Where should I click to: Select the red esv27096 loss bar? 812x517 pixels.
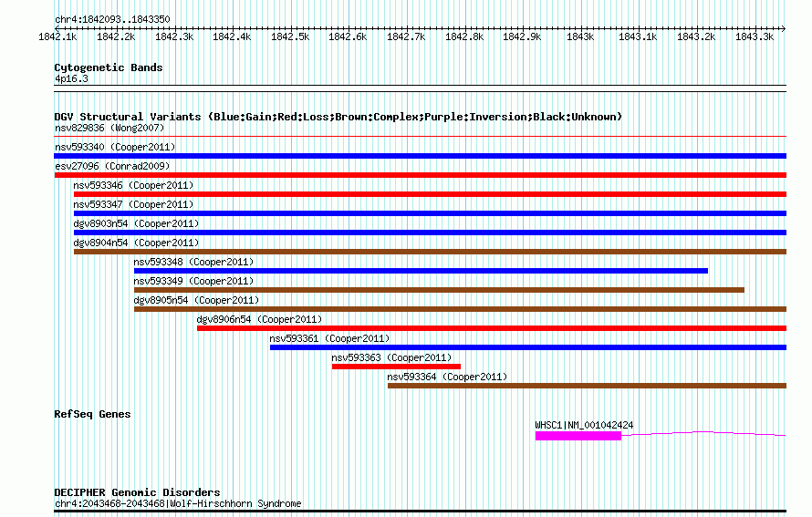point(420,175)
